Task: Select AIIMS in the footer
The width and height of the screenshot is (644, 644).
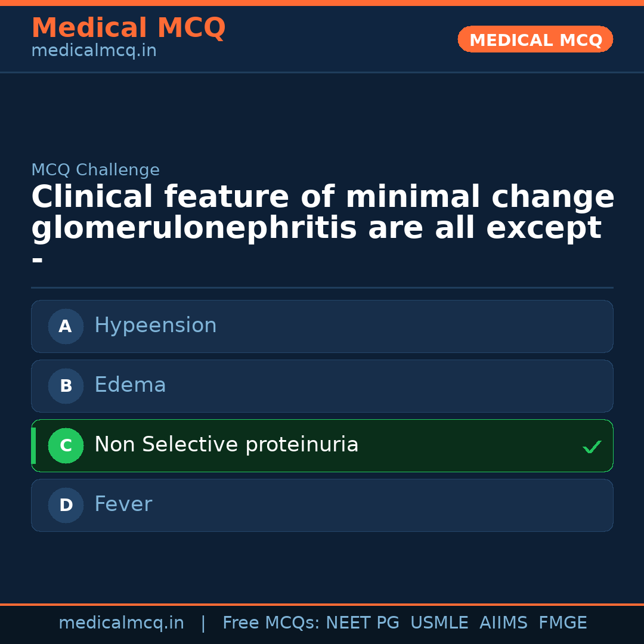Action: pyautogui.click(x=503, y=623)
